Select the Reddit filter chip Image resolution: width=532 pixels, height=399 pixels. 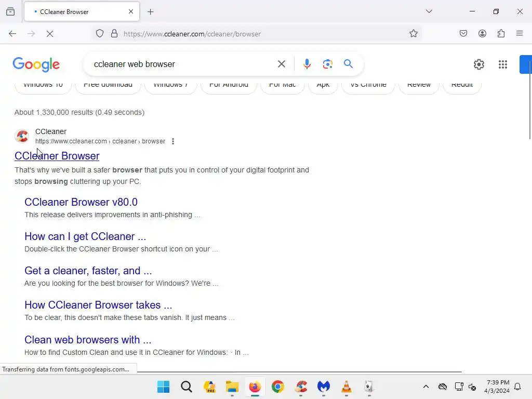(462, 86)
